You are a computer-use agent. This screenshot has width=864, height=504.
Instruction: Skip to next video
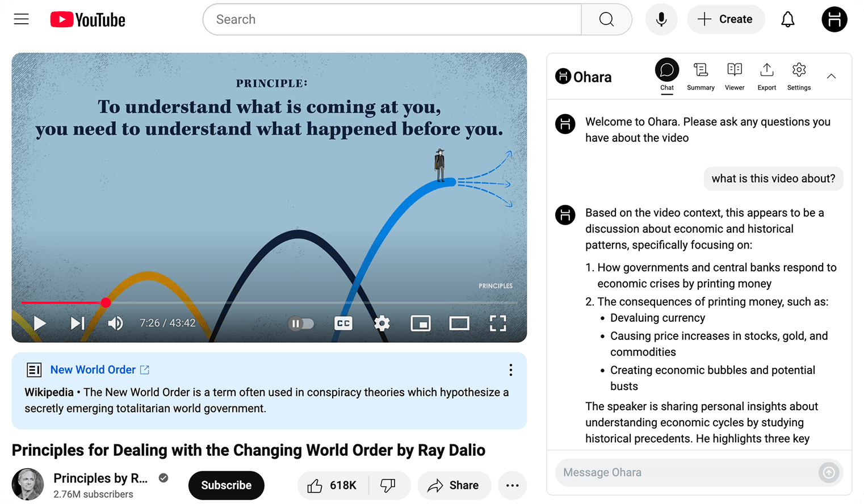coord(77,323)
